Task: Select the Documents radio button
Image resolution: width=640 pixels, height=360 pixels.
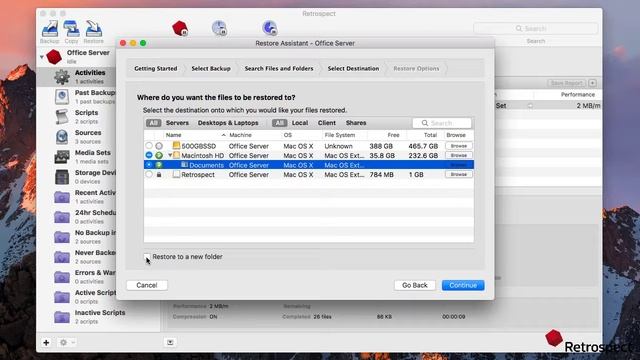Action: pyautogui.click(x=149, y=164)
